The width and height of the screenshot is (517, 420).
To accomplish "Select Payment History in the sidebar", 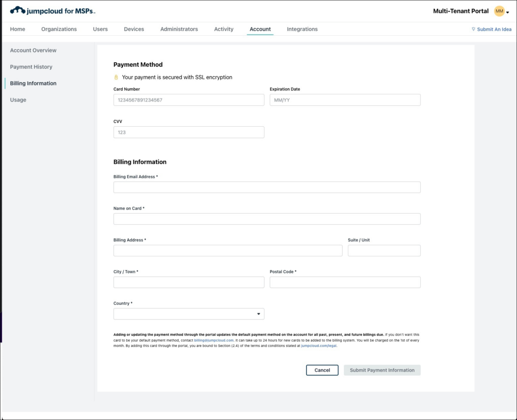I will [31, 67].
